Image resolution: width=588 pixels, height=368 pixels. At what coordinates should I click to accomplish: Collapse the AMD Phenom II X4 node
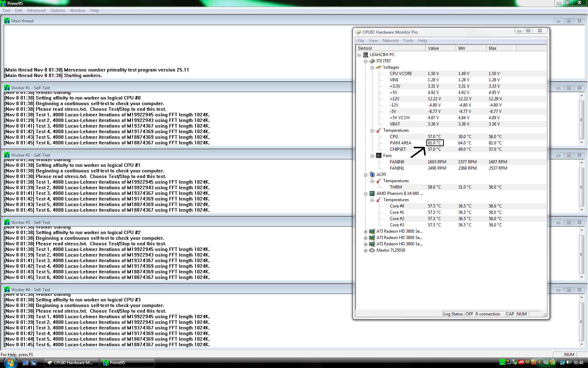tap(366, 193)
